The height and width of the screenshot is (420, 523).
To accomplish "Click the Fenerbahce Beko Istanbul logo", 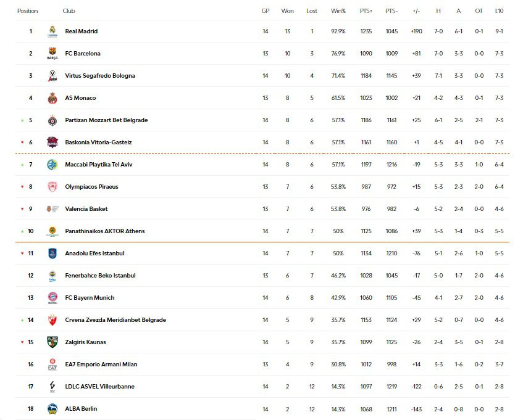I will 52,276.
